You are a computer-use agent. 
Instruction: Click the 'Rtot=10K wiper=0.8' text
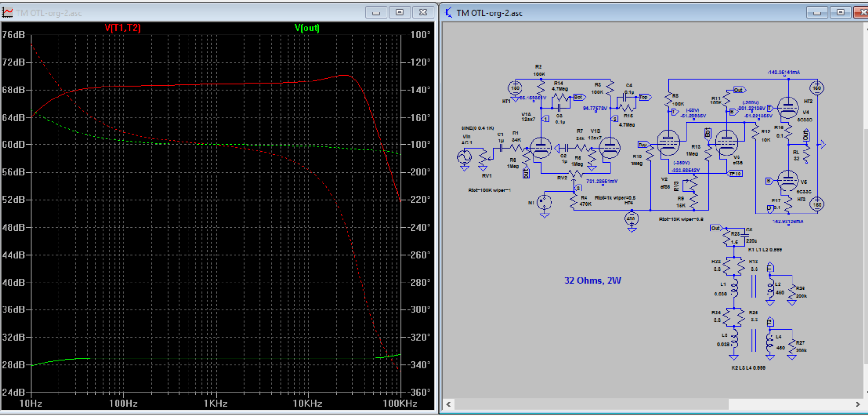pos(681,219)
